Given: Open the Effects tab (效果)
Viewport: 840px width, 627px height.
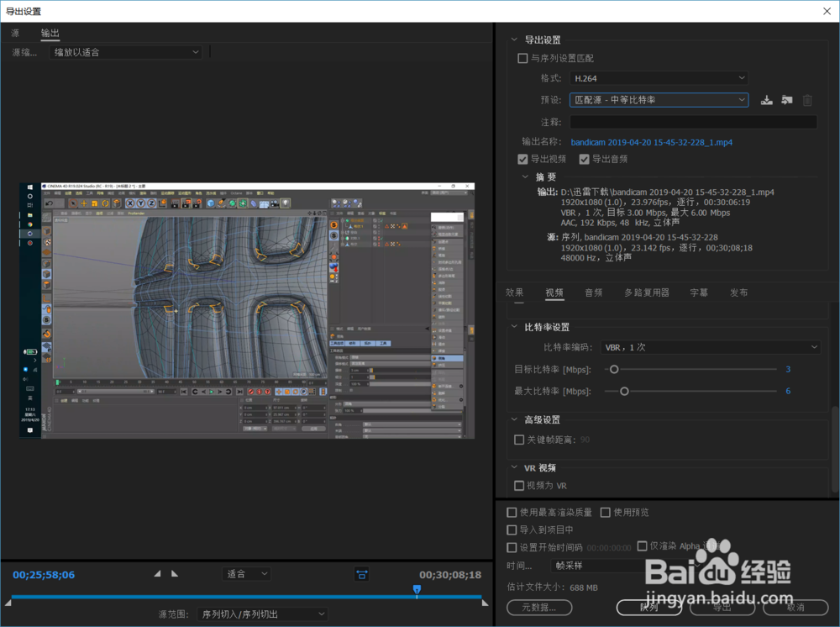Looking at the screenshot, I should pos(514,292).
